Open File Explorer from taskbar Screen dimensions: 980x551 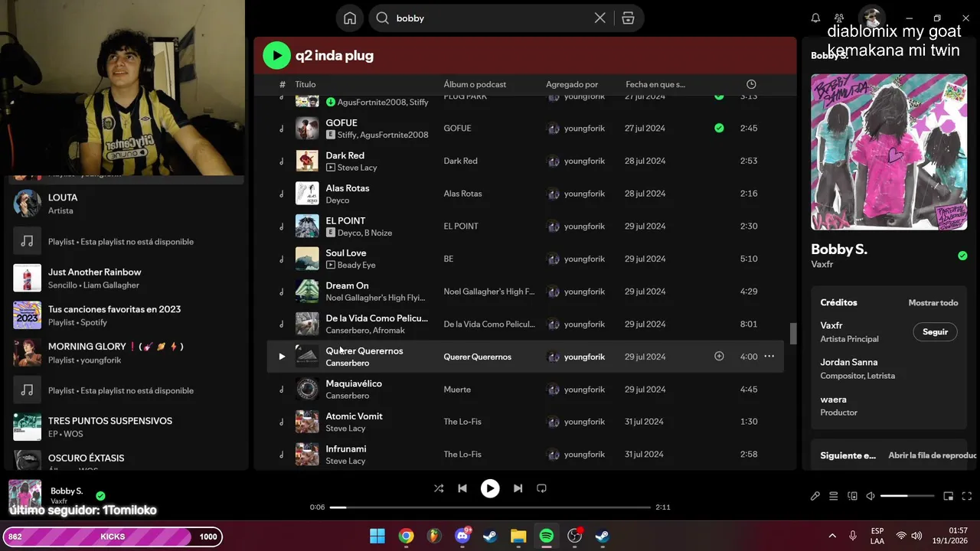click(x=518, y=536)
